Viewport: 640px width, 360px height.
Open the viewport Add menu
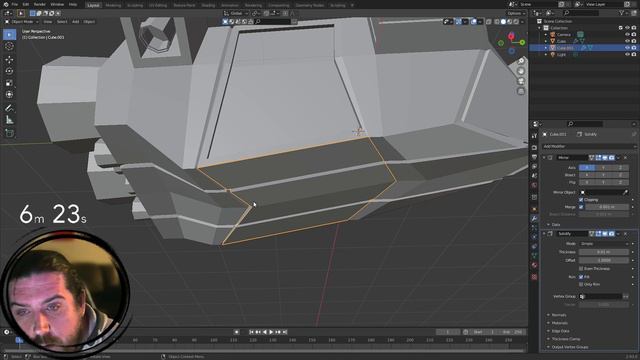click(76, 22)
